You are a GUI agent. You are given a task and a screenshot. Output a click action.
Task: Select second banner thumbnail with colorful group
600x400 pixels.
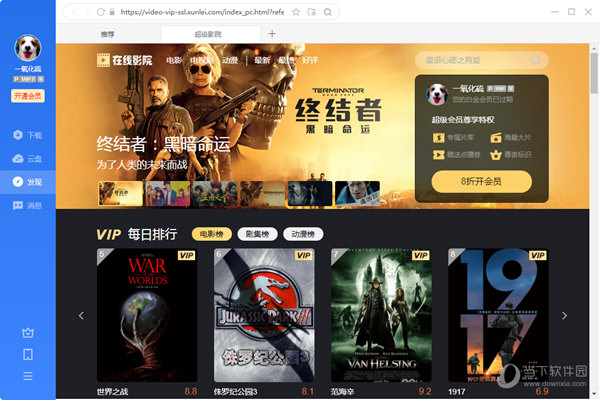(168, 193)
